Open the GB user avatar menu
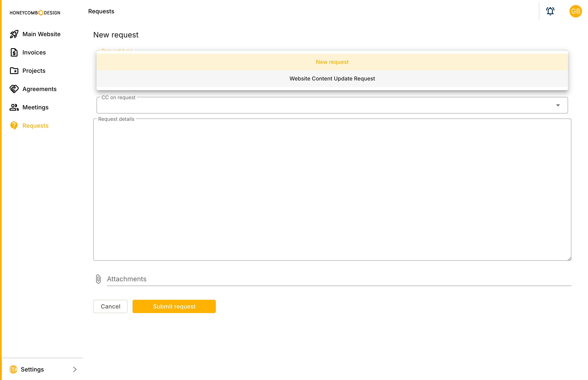The image size is (588, 380). [x=575, y=11]
